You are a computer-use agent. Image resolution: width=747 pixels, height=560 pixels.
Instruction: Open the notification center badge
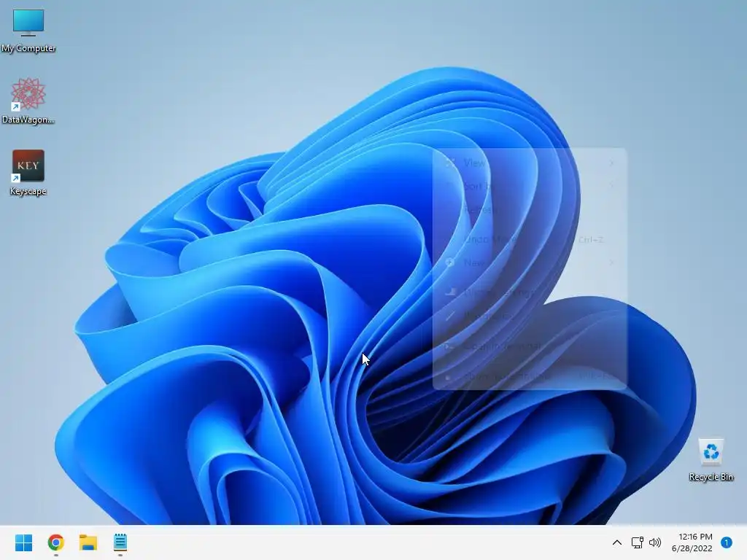(x=727, y=542)
